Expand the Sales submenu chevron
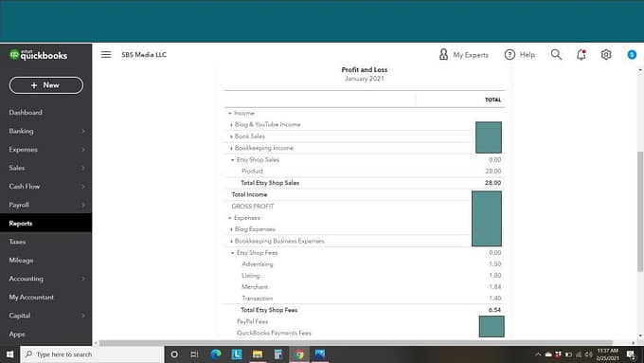Screen dimensions: 644x363 83,168
